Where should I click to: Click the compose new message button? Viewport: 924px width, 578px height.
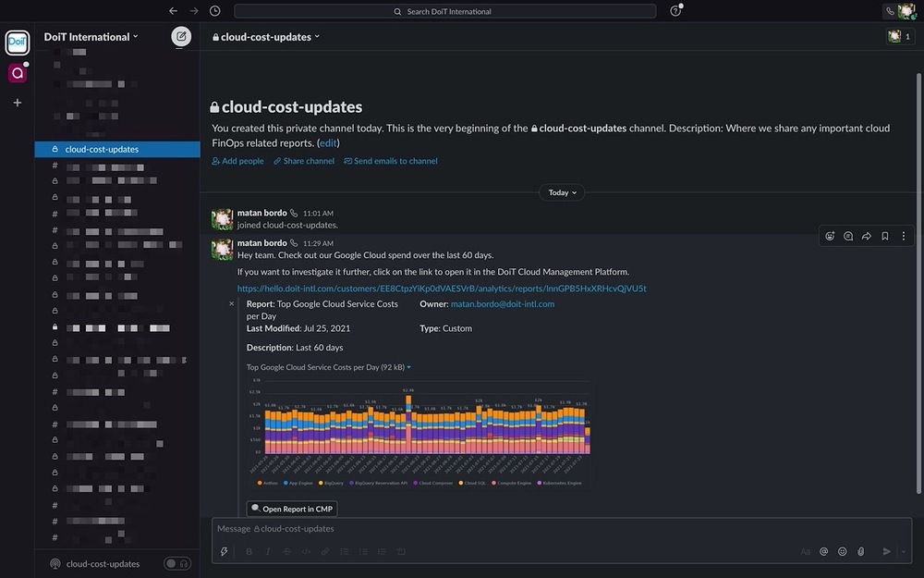[181, 37]
